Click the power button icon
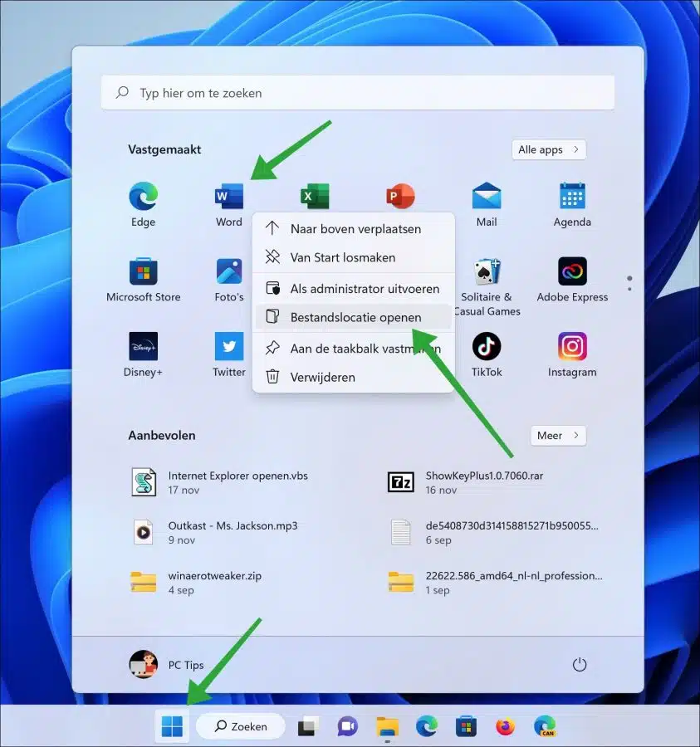This screenshot has height=747, width=700. 579,664
